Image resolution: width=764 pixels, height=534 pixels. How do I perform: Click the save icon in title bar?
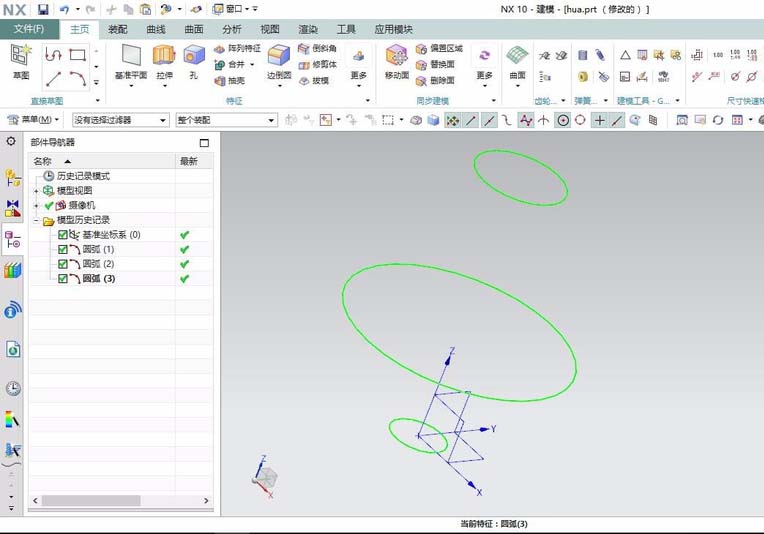(x=43, y=9)
